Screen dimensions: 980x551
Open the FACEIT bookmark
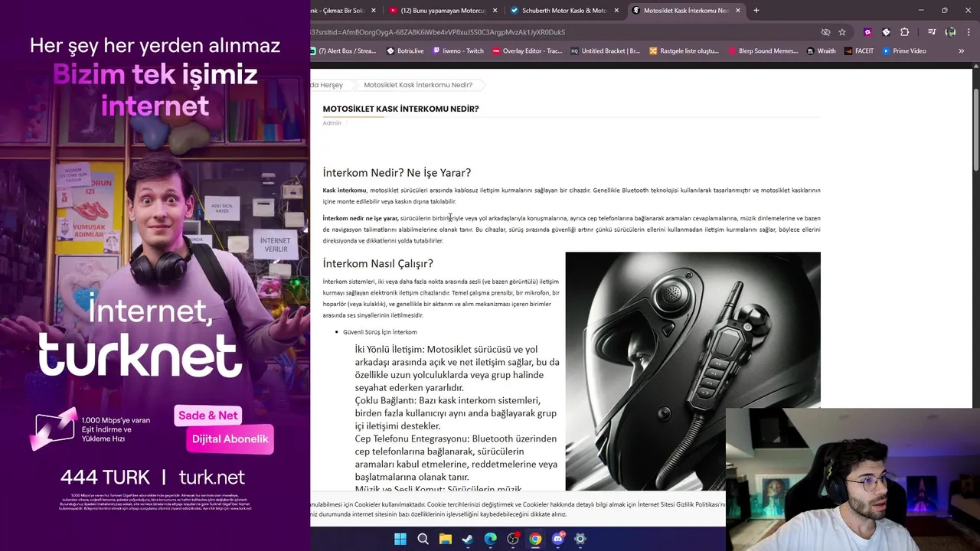click(859, 51)
